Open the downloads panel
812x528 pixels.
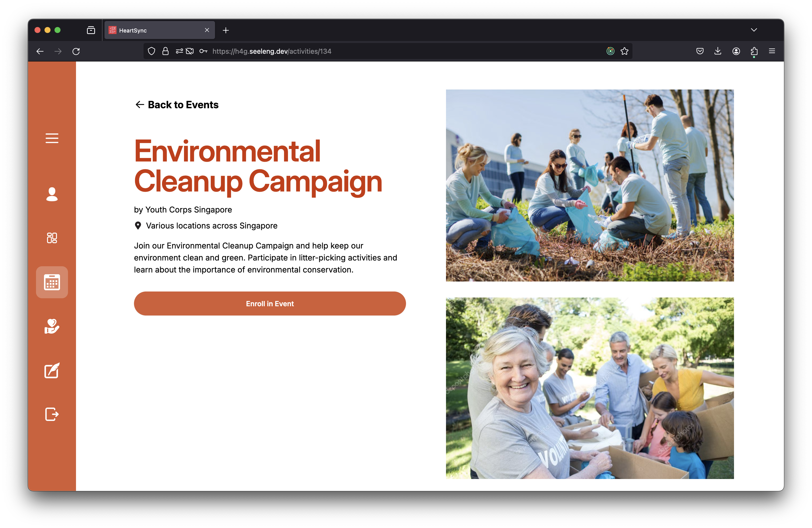click(x=718, y=51)
